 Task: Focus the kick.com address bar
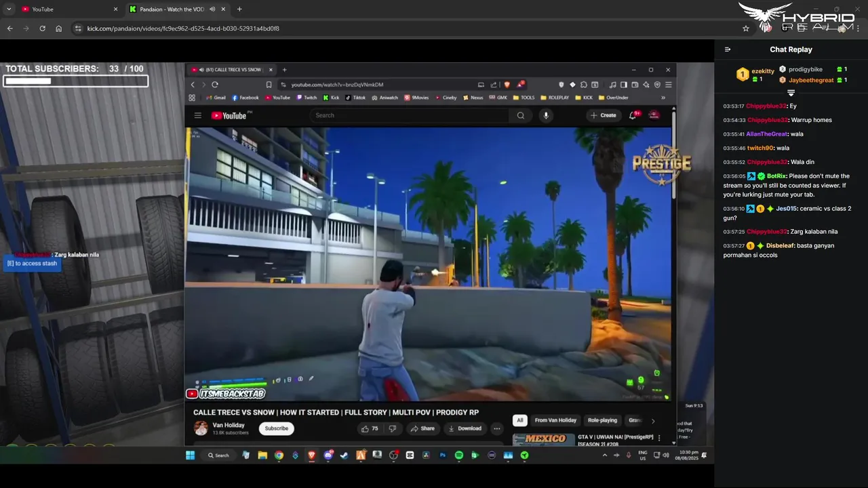tap(407, 28)
